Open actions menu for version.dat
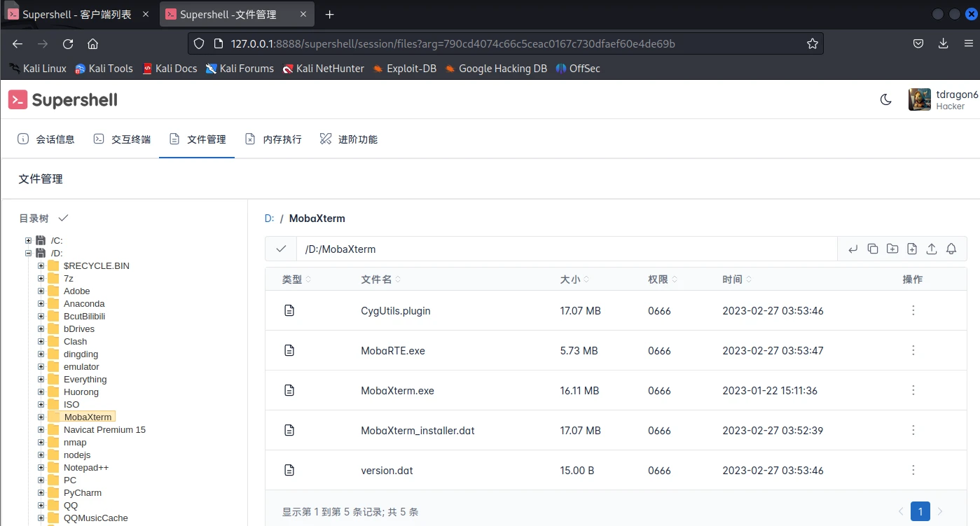Image resolution: width=980 pixels, height=526 pixels. point(913,470)
